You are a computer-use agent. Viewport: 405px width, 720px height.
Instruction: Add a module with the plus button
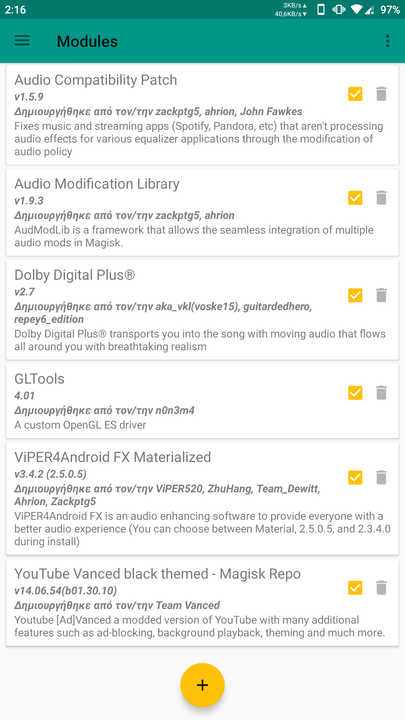pyautogui.click(x=202, y=685)
